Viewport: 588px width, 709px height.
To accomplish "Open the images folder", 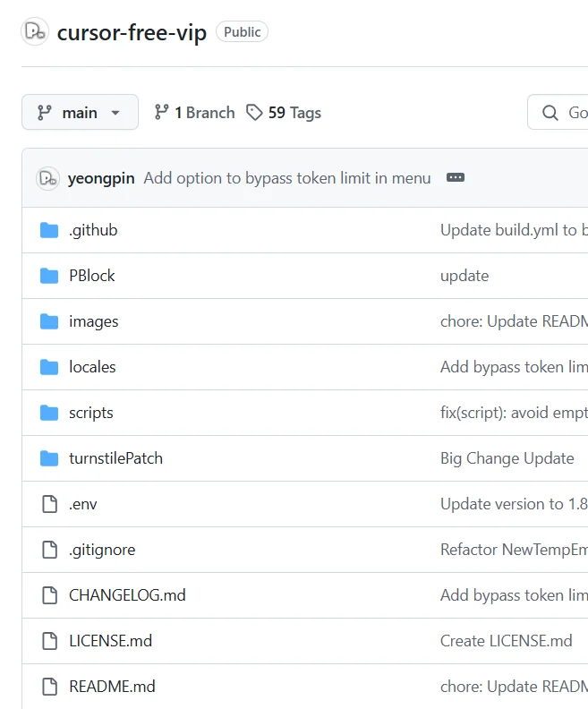I will [x=94, y=321].
